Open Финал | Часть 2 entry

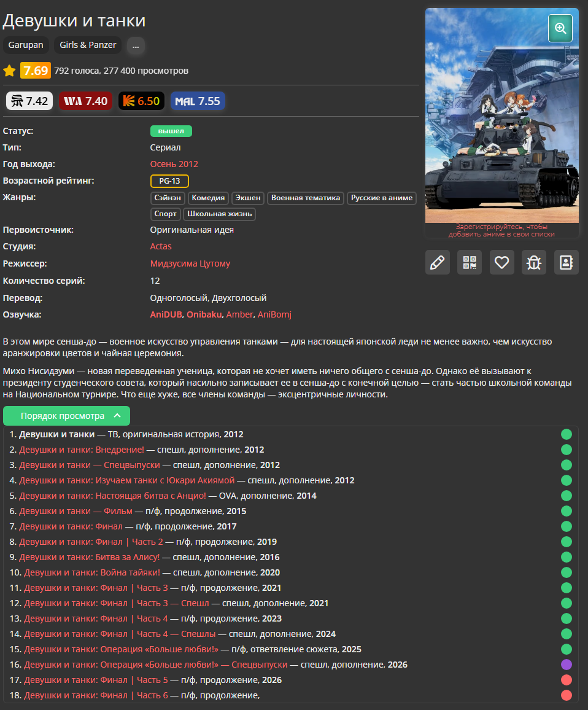click(x=91, y=542)
